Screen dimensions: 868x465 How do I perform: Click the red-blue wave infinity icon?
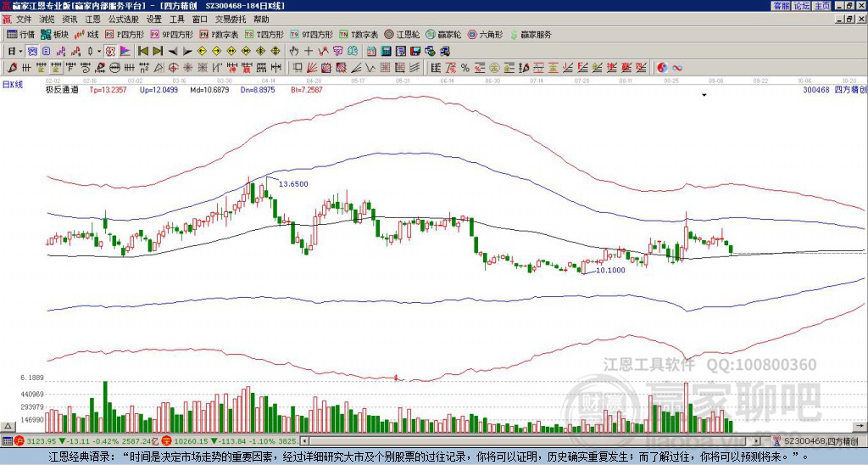coord(677,68)
